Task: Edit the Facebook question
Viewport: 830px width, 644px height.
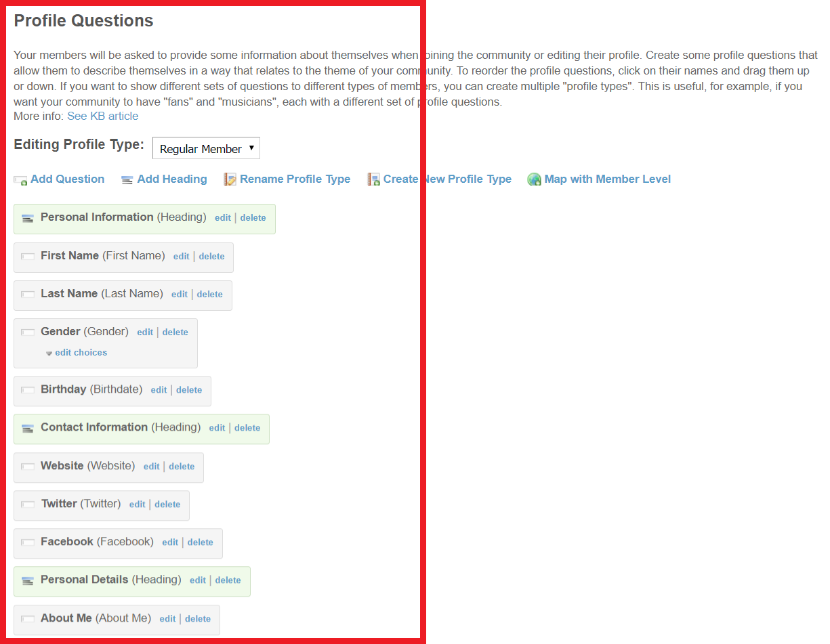Action: coord(170,542)
